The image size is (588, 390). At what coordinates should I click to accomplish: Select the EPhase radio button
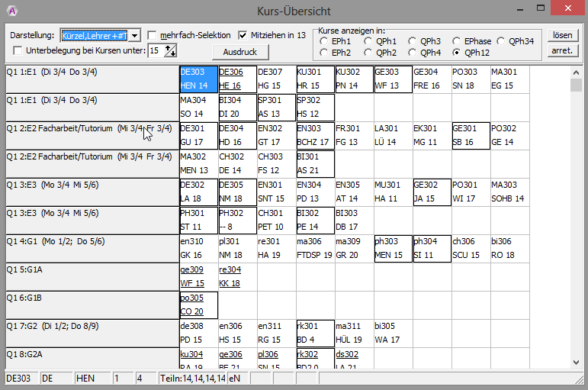(456, 41)
